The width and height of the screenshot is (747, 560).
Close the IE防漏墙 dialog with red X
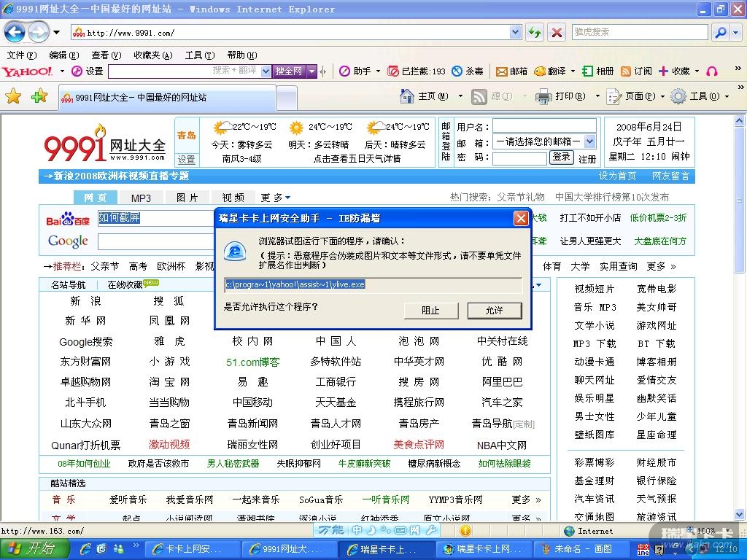click(x=521, y=219)
